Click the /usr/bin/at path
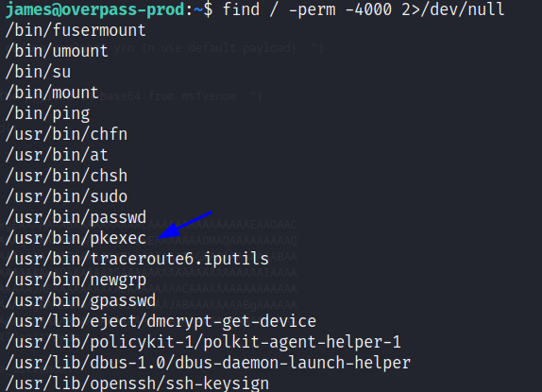The width and height of the screenshot is (542, 392). (x=57, y=155)
